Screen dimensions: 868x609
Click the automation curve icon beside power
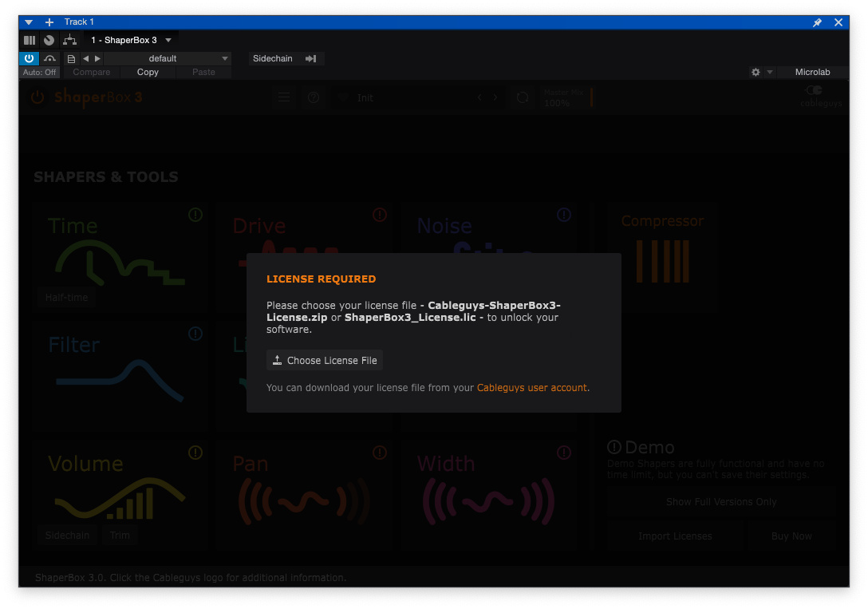[x=49, y=58]
